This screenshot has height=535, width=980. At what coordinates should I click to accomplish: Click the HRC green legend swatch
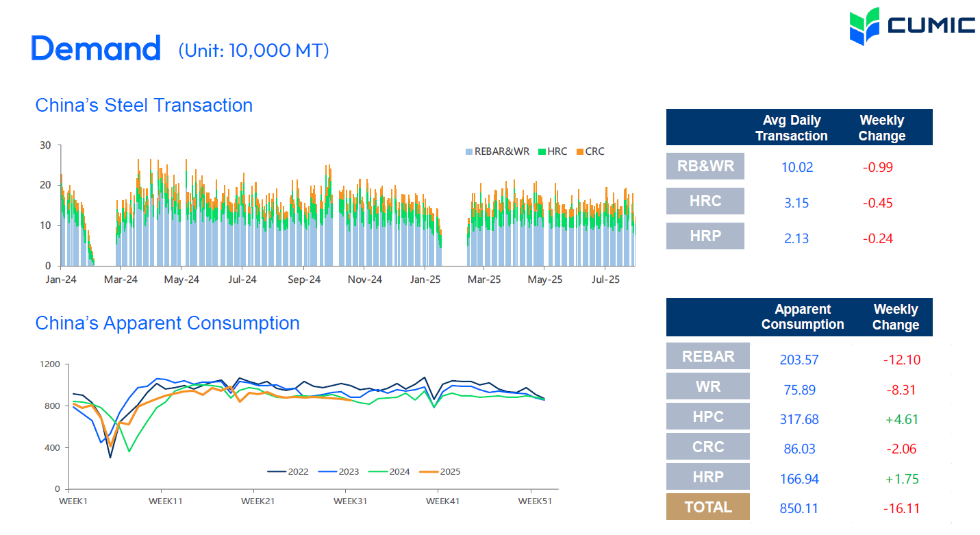point(542,151)
